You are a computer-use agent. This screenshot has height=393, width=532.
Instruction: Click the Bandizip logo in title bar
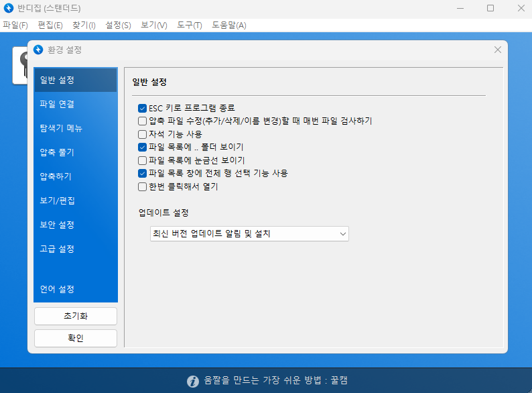[9, 8]
